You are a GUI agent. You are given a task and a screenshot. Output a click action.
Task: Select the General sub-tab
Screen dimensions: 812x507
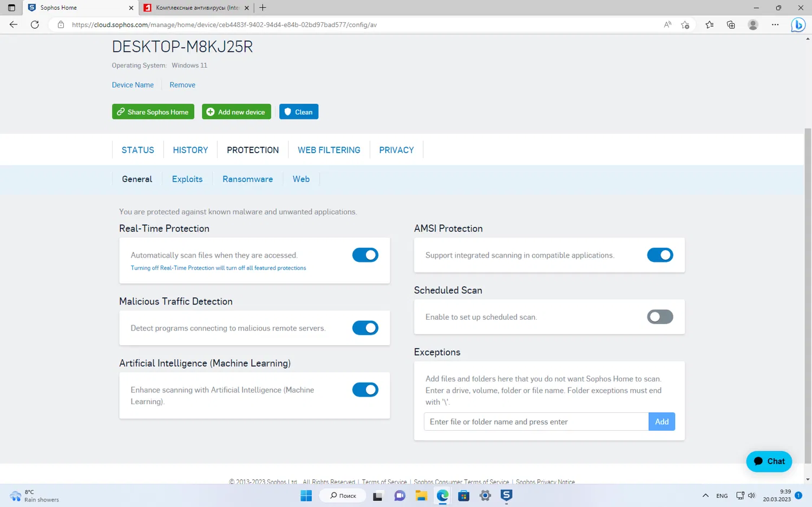[137, 179]
